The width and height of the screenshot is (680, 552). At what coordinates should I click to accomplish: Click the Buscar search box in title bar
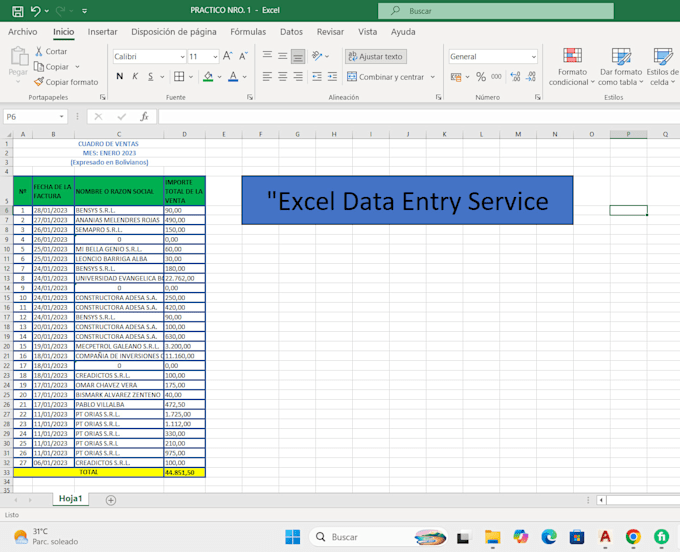pyautogui.click(x=496, y=11)
